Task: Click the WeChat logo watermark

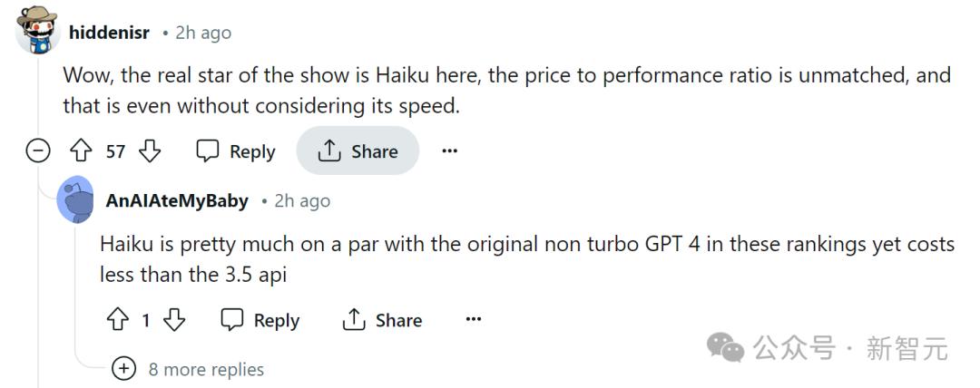Action: point(726,346)
